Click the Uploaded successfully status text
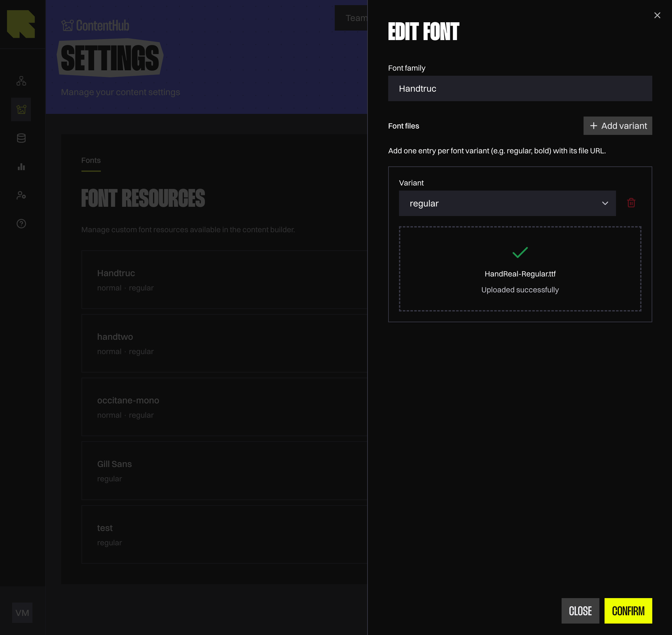672x635 pixels. [520, 290]
